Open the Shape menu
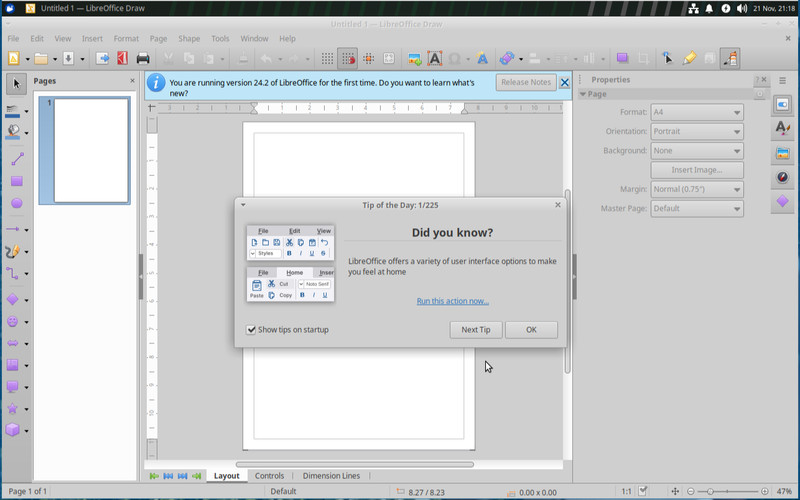This screenshot has height=500, width=800. 189,39
